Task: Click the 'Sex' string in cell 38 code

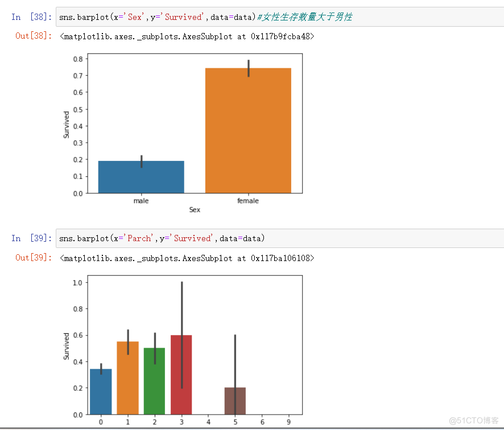Action: click(x=135, y=16)
